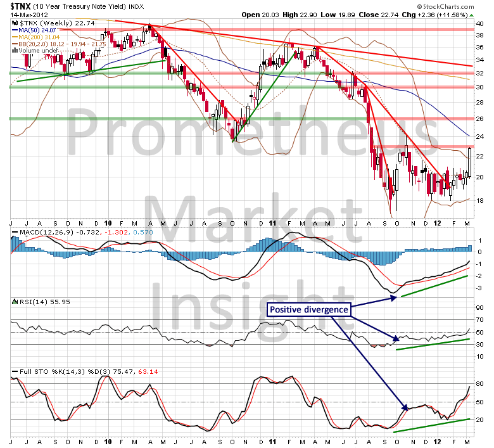
Task: Click the 28 tick on the price axis
Action: 480,103
